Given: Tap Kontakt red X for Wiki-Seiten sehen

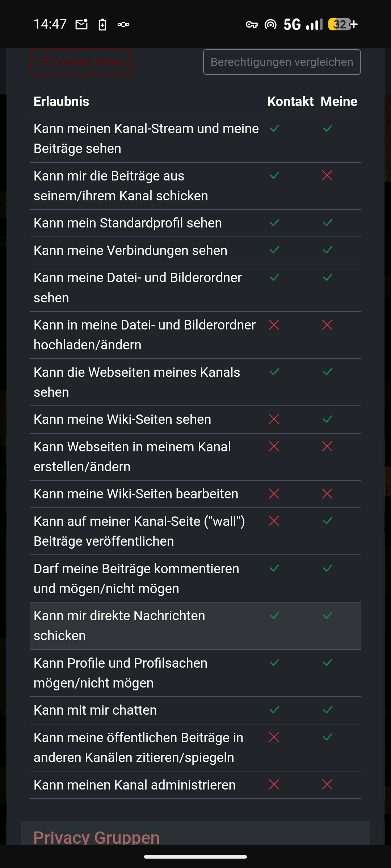Looking at the screenshot, I should [x=274, y=420].
